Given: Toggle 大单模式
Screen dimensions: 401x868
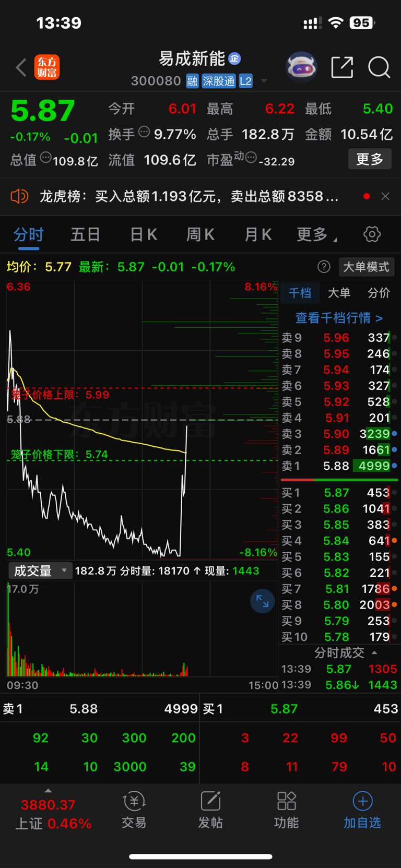Looking at the screenshot, I should click(366, 267).
